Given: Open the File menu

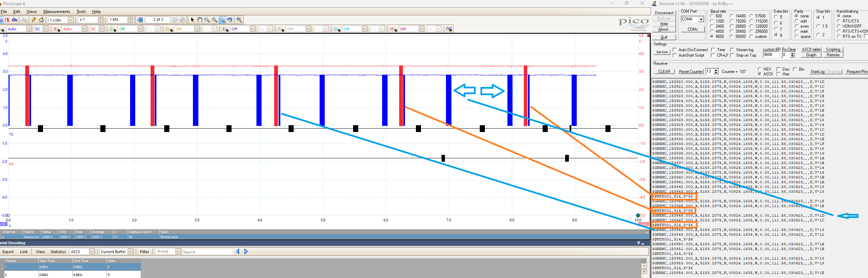Looking at the screenshot, I should pos(4,12).
